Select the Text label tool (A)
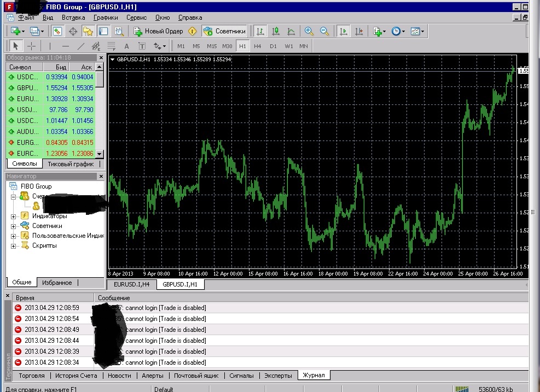 [126, 46]
